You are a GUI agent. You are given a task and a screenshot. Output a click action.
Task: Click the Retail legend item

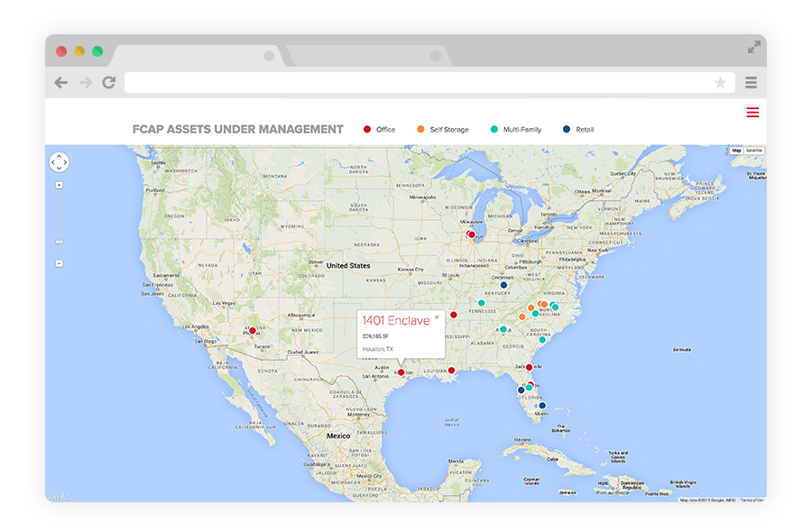[578, 129]
